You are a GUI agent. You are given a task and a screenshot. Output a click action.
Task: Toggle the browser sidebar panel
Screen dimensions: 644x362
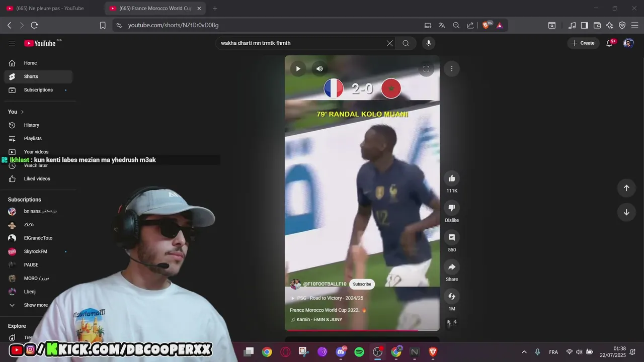click(584, 25)
